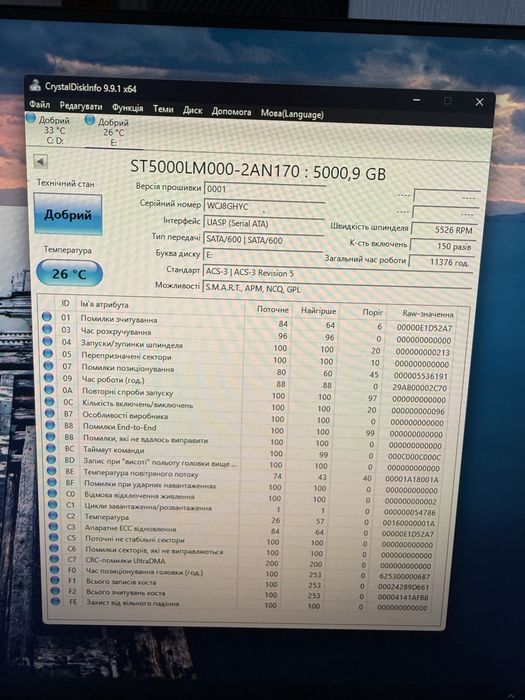Click the 26 °C temperature indicator

(69, 273)
